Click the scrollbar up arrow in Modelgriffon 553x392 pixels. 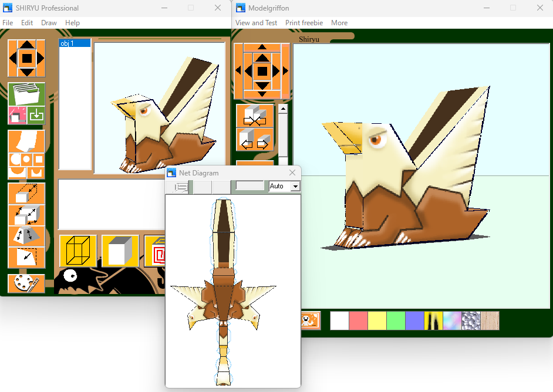click(283, 109)
